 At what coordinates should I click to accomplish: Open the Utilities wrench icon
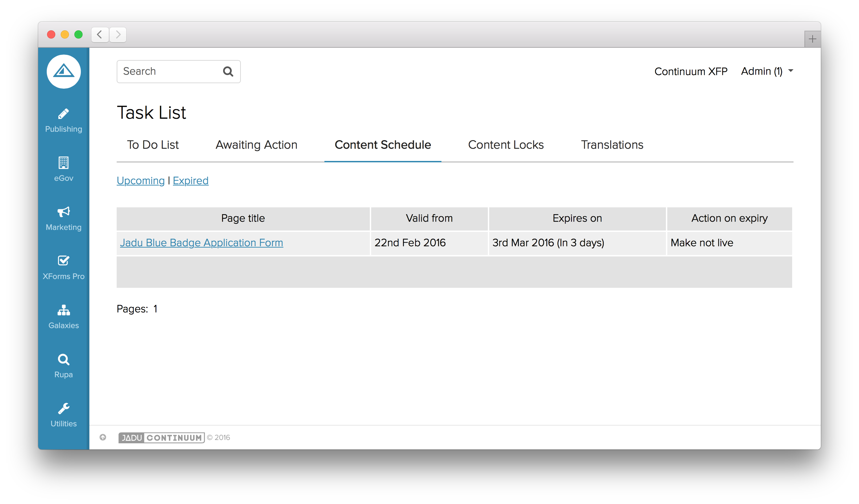tap(64, 408)
